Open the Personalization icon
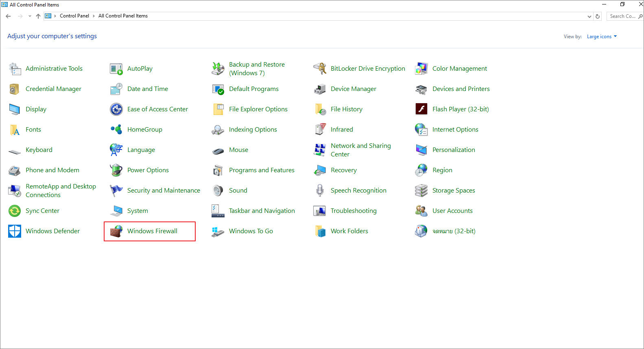The height and width of the screenshot is (349, 644). tap(421, 150)
